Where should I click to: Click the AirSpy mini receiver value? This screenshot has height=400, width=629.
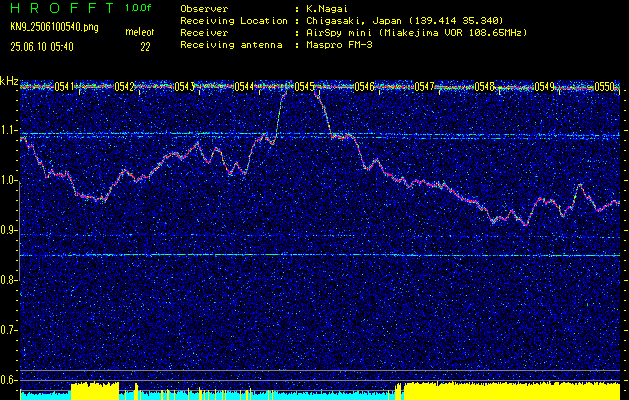[x=416, y=32]
